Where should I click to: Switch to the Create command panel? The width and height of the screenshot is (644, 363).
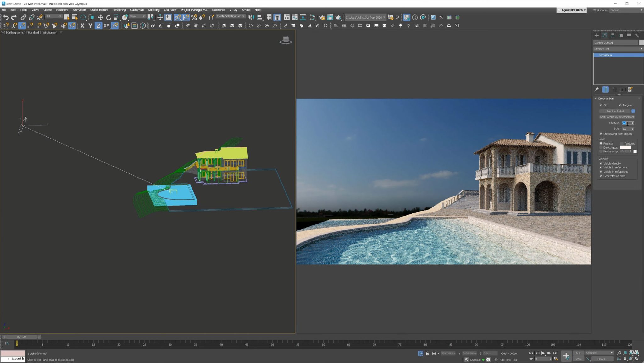(x=597, y=36)
